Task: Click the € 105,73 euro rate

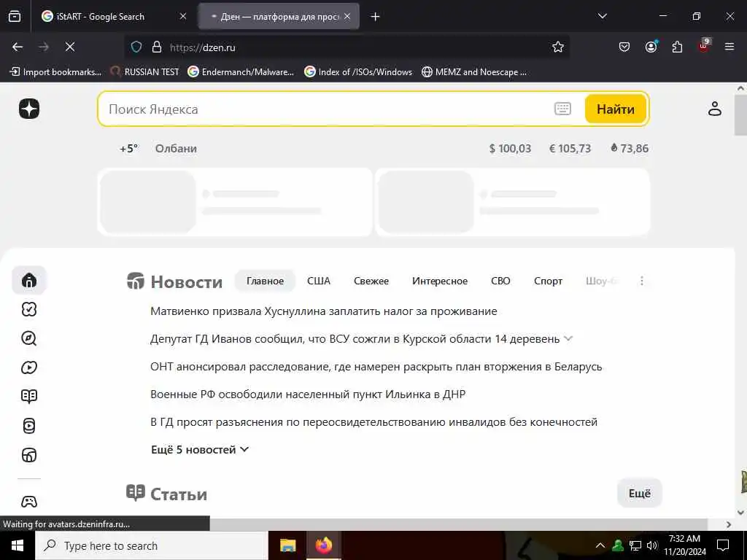Action: (570, 149)
